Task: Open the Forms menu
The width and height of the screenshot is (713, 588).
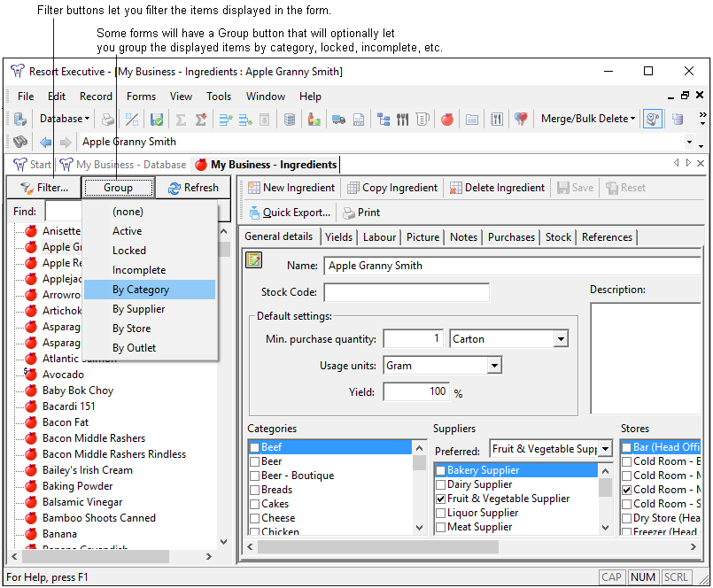Action: pos(141,97)
